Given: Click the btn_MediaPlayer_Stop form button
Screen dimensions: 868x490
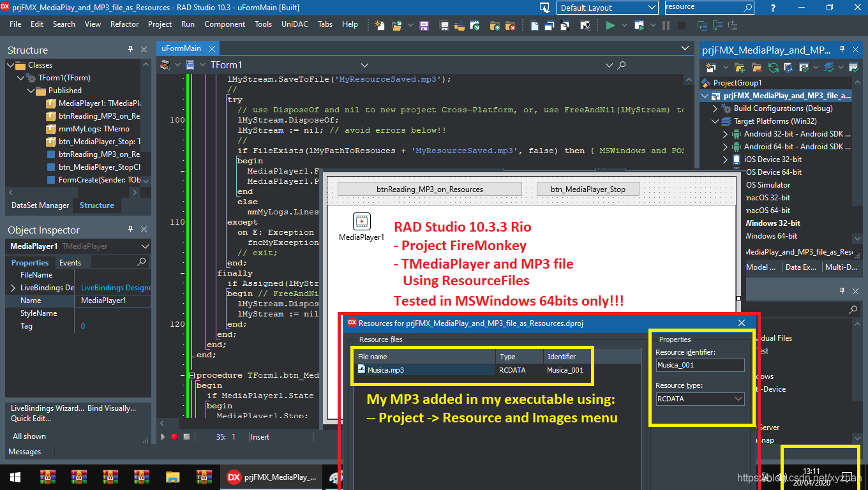Looking at the screenshot, I should click(588, 189).
